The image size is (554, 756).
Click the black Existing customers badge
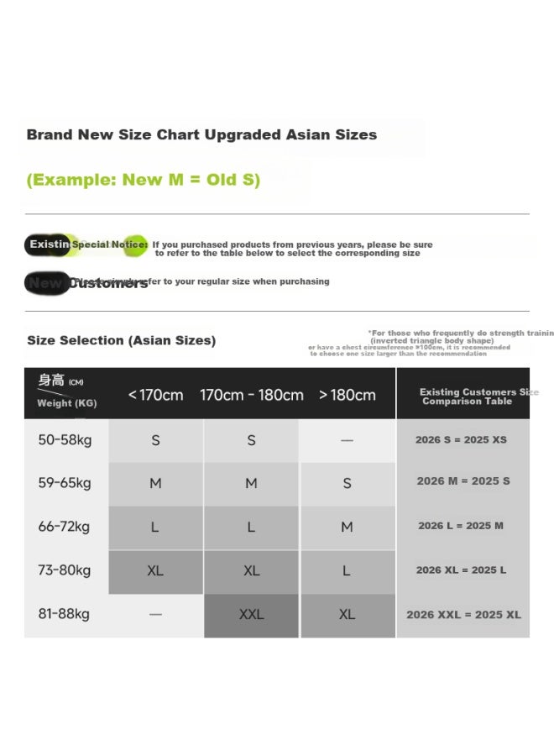click(x=48, y=244)
